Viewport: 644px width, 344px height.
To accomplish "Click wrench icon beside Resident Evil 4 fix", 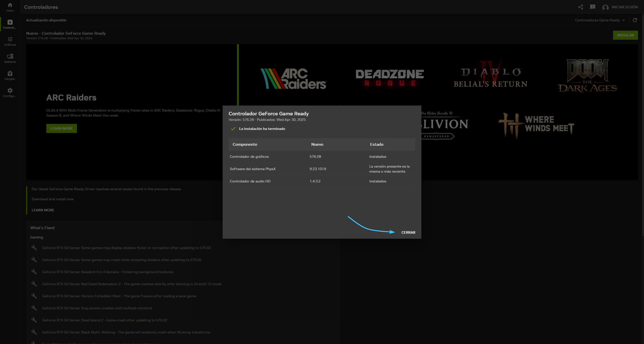I will (x=34, y=272).
